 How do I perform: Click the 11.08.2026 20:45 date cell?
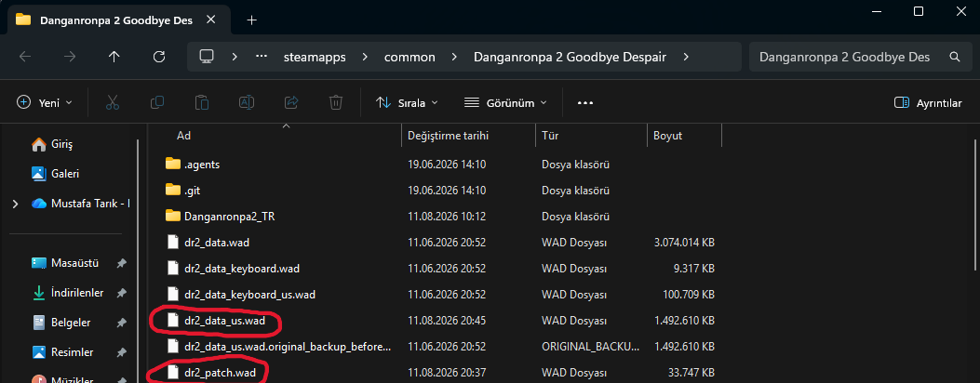446,321
